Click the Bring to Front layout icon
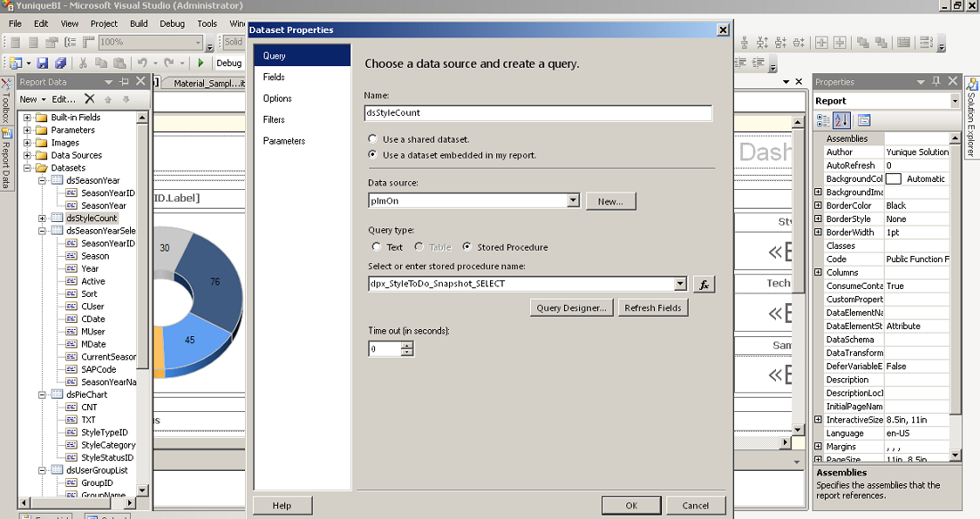Screen dimensions: 980x519 point(862,43)
